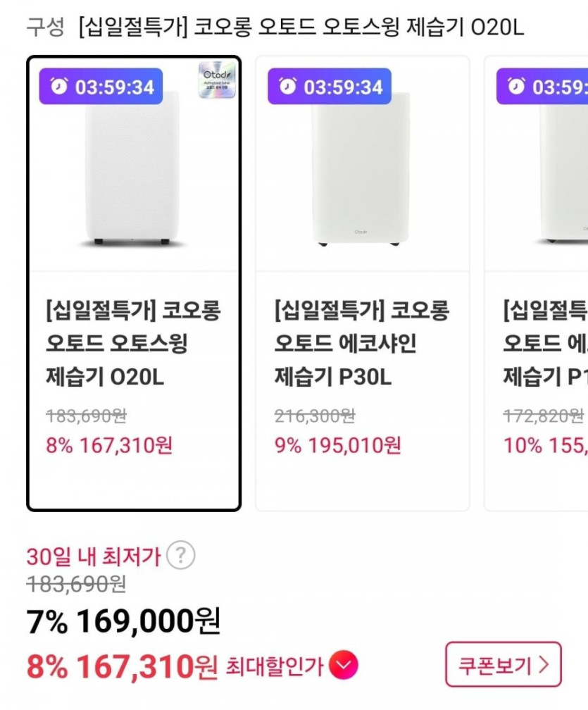Expand the 최대할인가 red dropdown arrow
588x710 pixels.
pyautogui.click(x=344, y=665)
